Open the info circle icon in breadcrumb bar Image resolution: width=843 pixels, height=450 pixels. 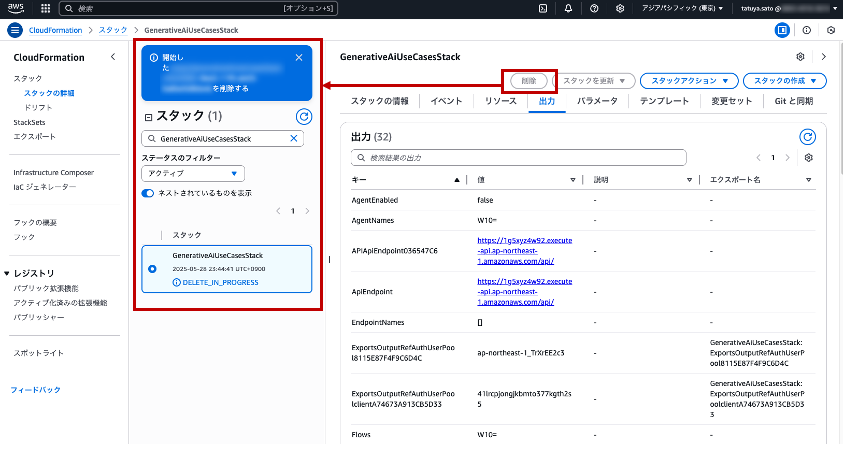click(x=806, y=30)
